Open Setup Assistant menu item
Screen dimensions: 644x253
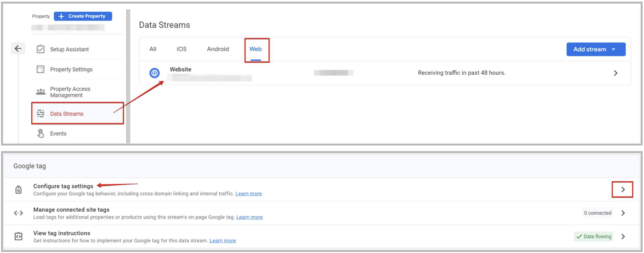pyautogui.click(x=69, y=49)
